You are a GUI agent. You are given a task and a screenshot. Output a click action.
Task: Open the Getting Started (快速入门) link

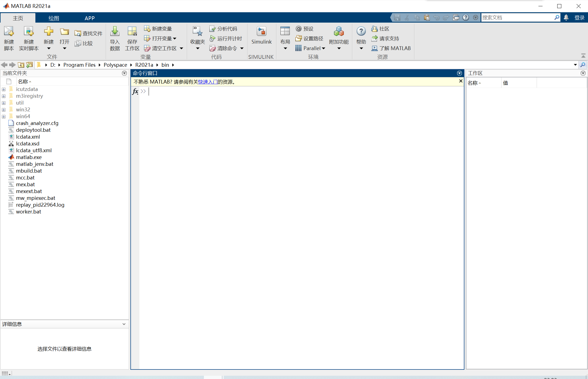point(207,82)
